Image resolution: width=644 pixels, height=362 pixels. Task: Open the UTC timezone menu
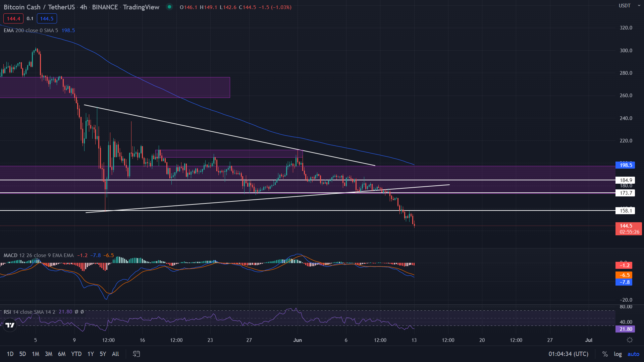(x=568, y=354)
